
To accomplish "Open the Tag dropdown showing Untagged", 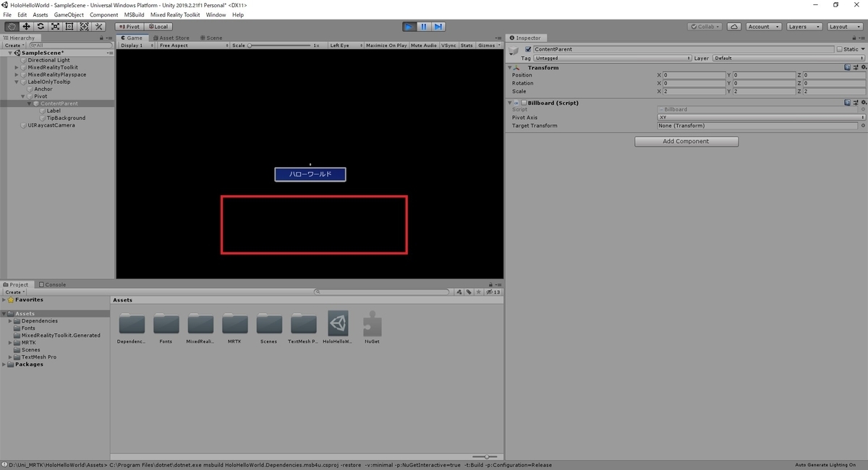I will pos(613,58).
